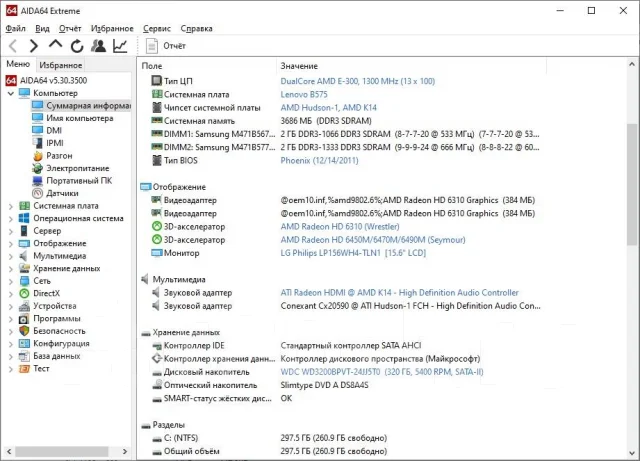Image resolution: width=640 pixels, height=461 pixels.
Task: Collapse the Компьютер tree node
Action: pyautogui.click(x=11, y=94)
